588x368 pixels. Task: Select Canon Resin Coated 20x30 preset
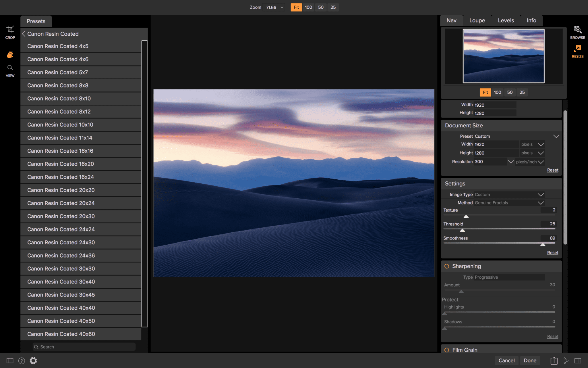61,216
